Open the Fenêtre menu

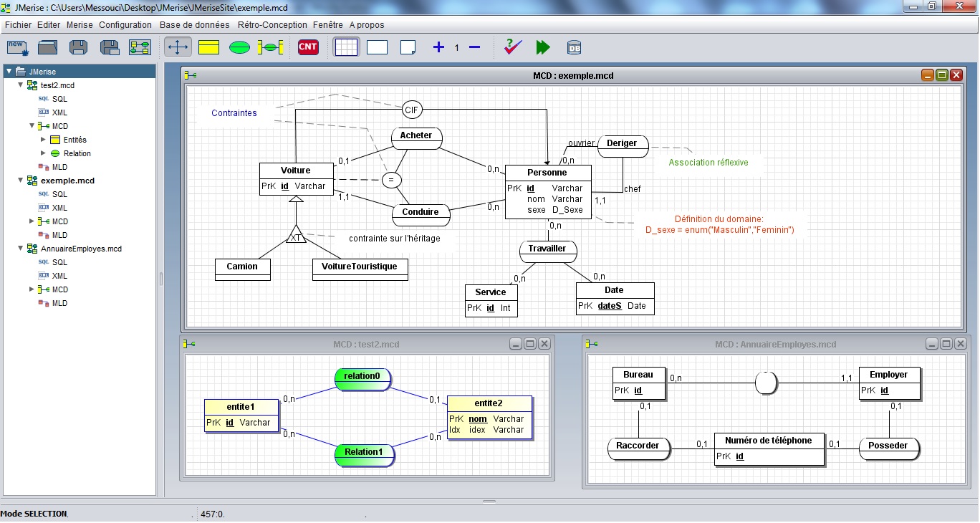click(x=328, y=24)
